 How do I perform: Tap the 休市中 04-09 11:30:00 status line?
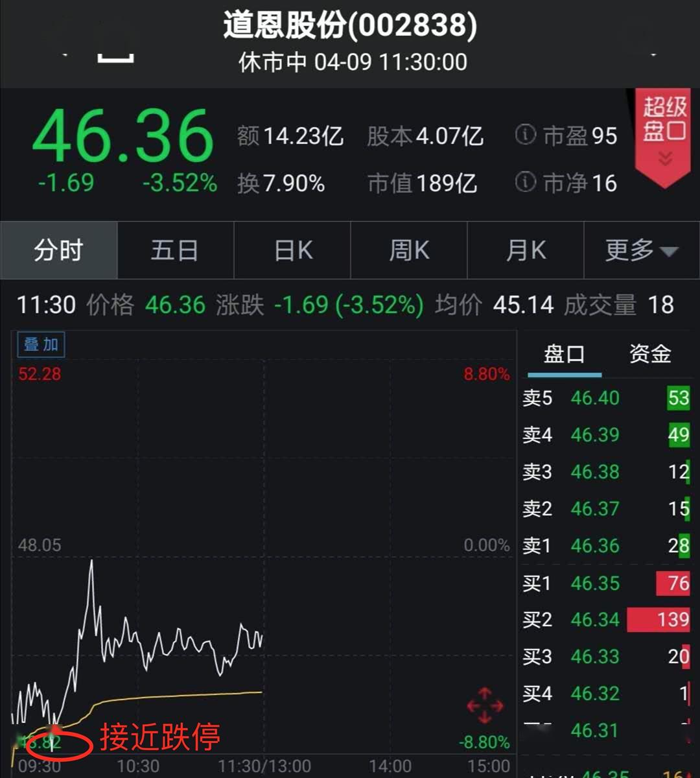point(353,62)
